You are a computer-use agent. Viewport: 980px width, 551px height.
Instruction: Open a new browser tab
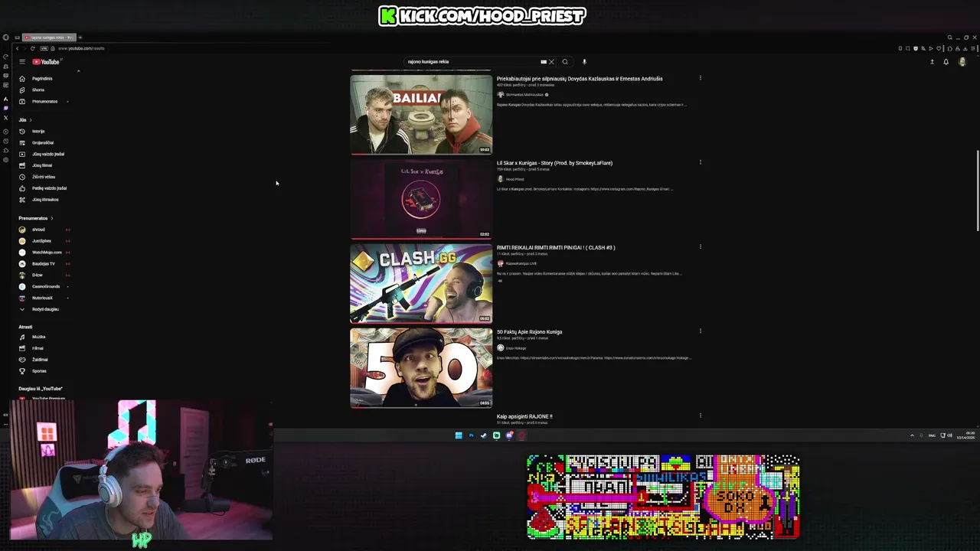coord(80,37)
